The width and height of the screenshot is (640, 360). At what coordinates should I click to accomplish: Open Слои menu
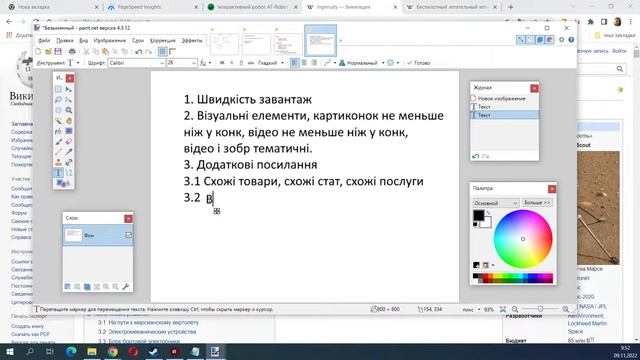coord(138,40)
